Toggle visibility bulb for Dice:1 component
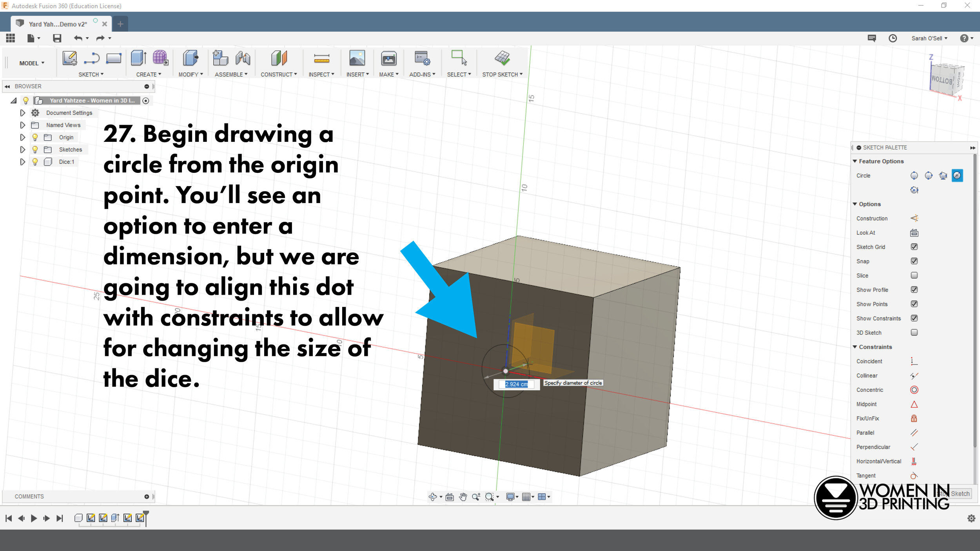 35,161
